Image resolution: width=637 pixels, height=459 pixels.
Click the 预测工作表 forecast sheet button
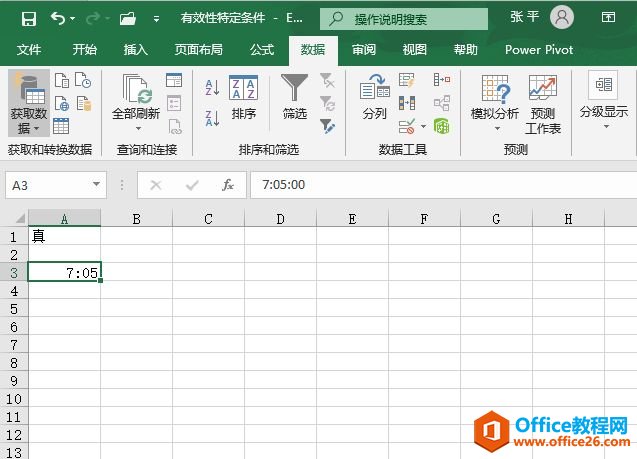543,105
